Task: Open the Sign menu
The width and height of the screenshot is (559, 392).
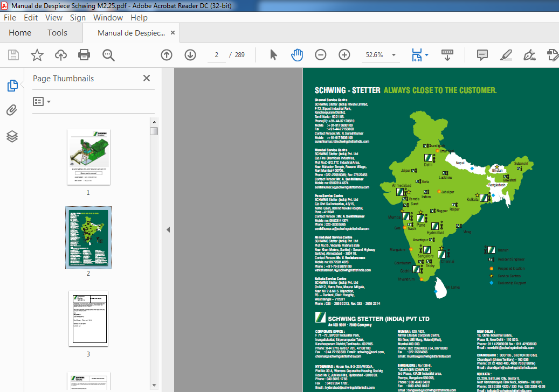Action: coord(78,18)
